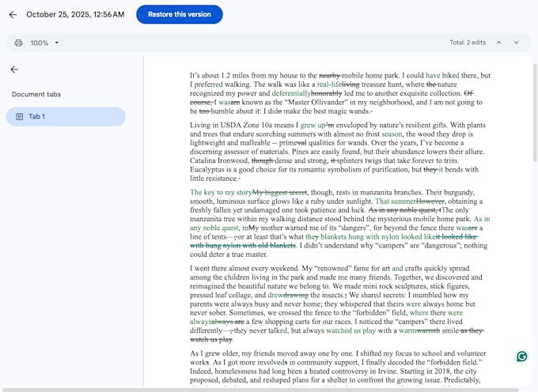Select Tab 1 in document tabs

coord(66,116)
